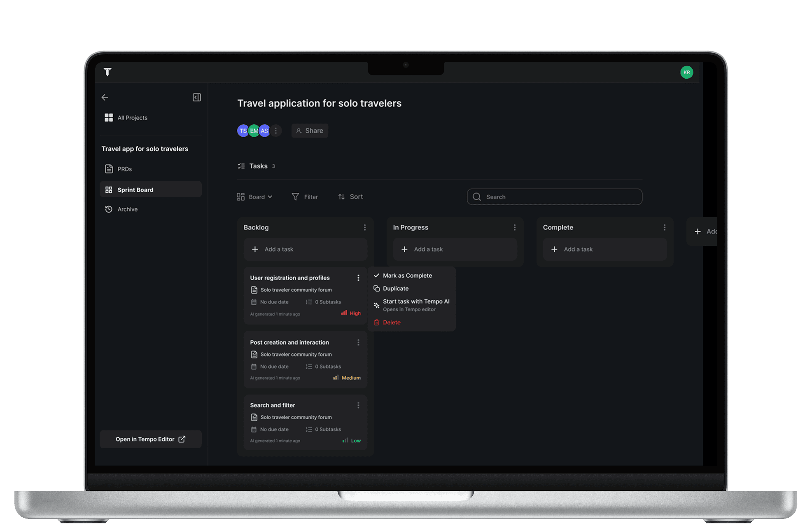812x528 pixels.
Task: Delete the task from context menu
Action: [391, 322]
